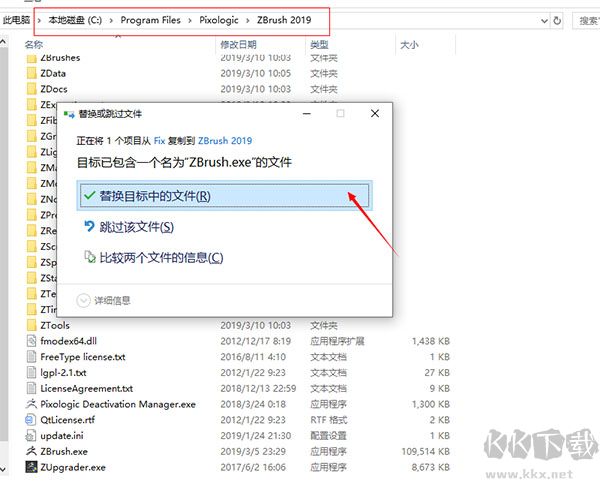
Task: Click local disk C: breadcrumb
Action: coord(75,20)
